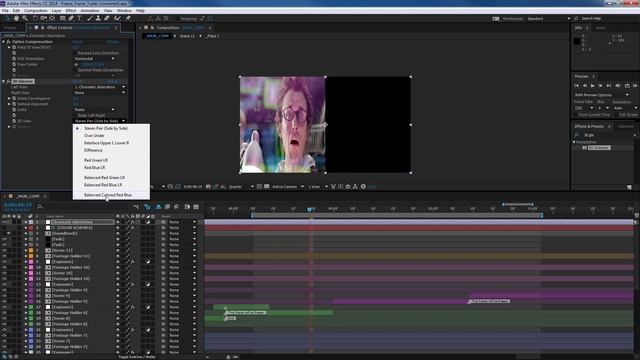This screenshot has width=640, height=360.
Task: Open the Animation menu
Action: pyautogui.click(x=90, y=11)
